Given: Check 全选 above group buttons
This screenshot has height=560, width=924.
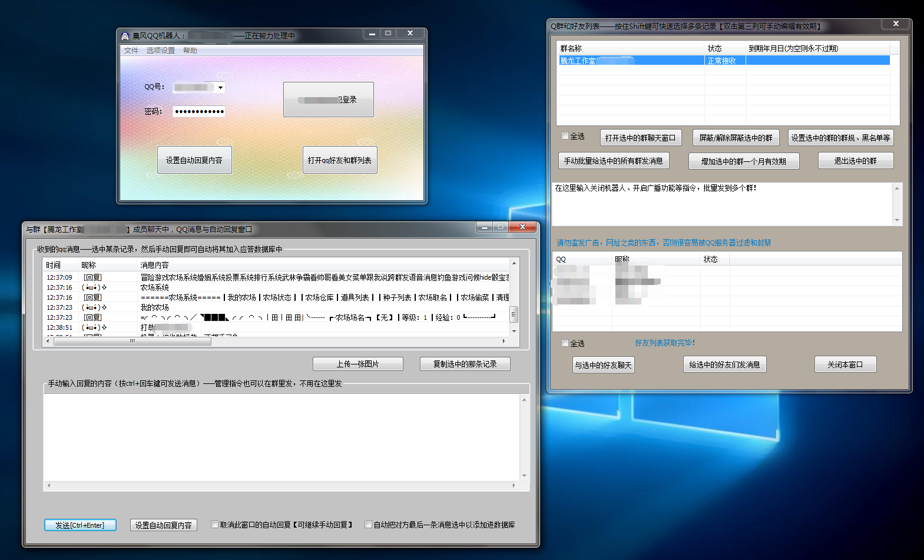Looking at the screenshot, I should pyautogui.click(x=565, y=136).
